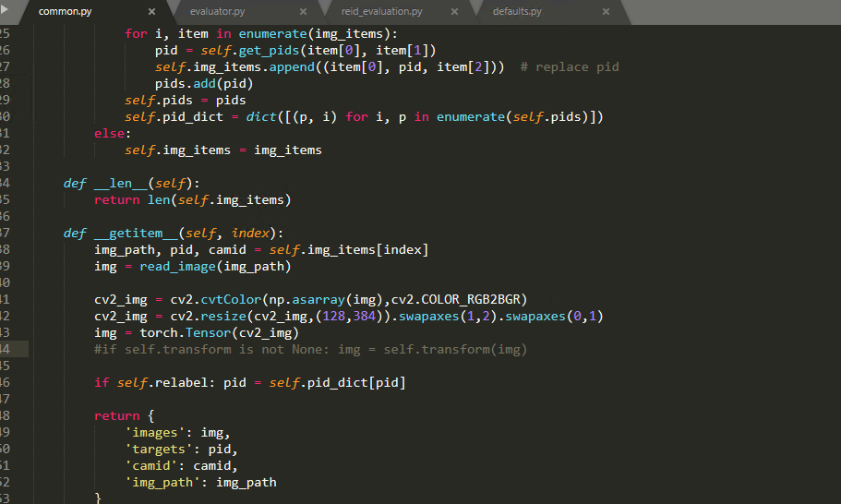Click the tab scroll left arrow
Viewport: 841px width, 504px height.
click(5, 9)
